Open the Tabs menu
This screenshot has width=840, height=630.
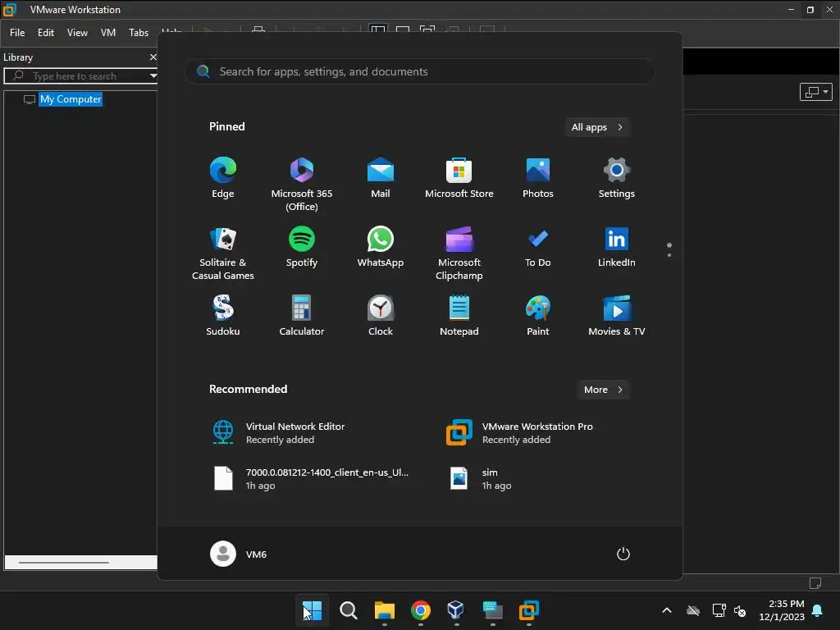click(138, 33)
